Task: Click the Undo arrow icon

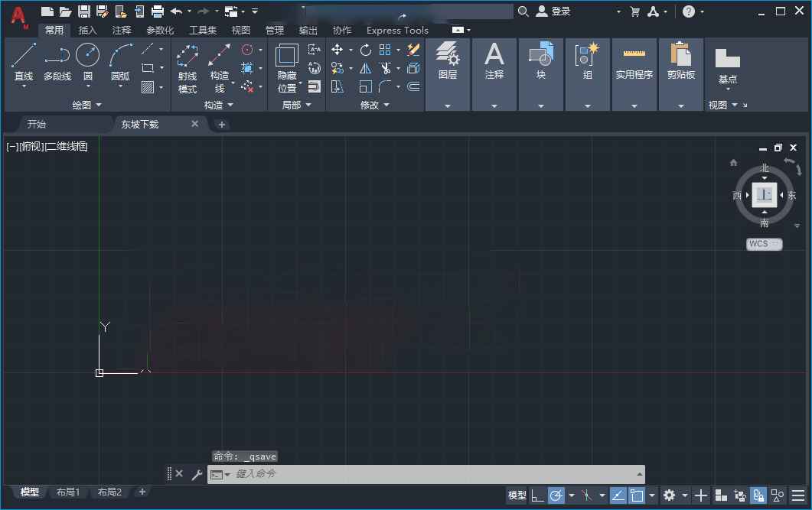Action: (x=176, y=11)
